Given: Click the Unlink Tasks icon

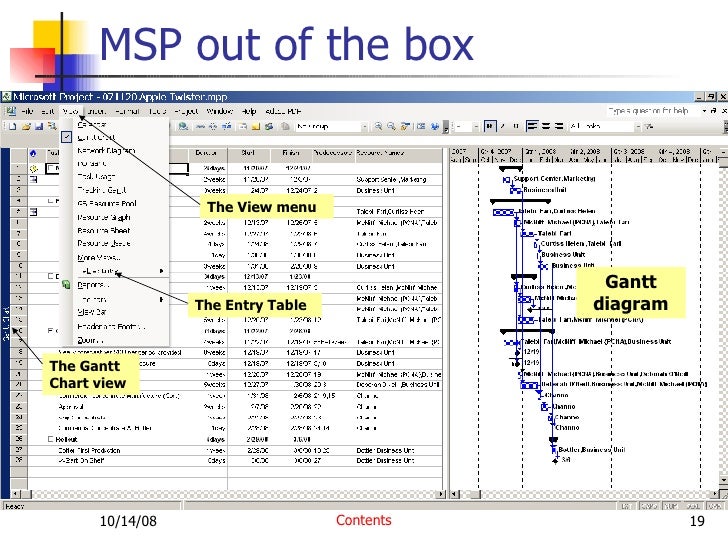Looking at the screenshot, I should 214,126.
